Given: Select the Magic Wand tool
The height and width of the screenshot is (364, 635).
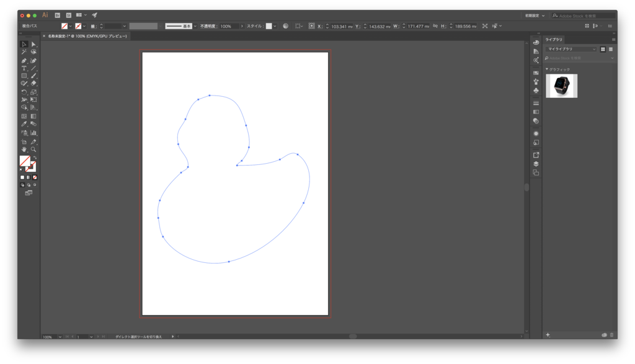Looking at the screenshot, I should (x=24, y=52).
